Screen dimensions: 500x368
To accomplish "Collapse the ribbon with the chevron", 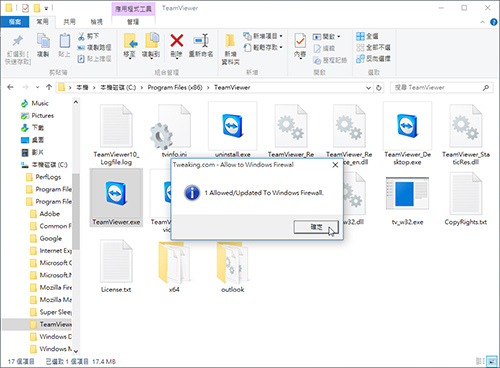I will pyautogui.click(x=482, y=22).
